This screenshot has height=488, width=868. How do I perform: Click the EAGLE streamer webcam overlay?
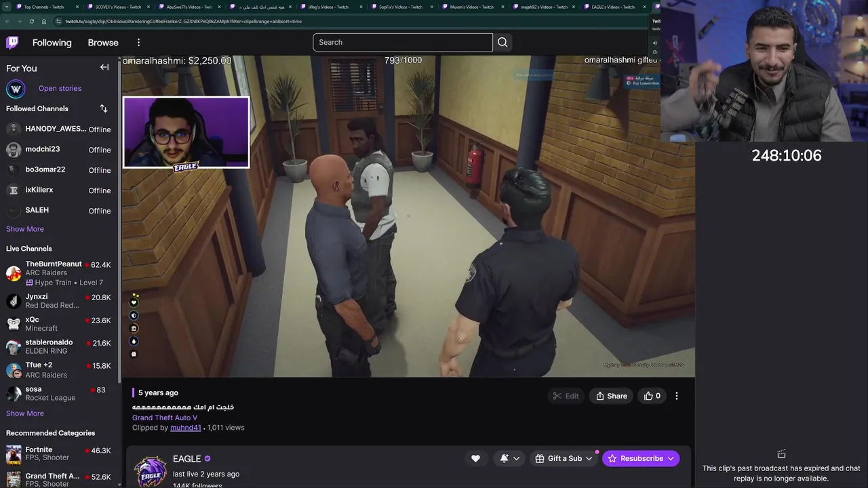(186, 132)
